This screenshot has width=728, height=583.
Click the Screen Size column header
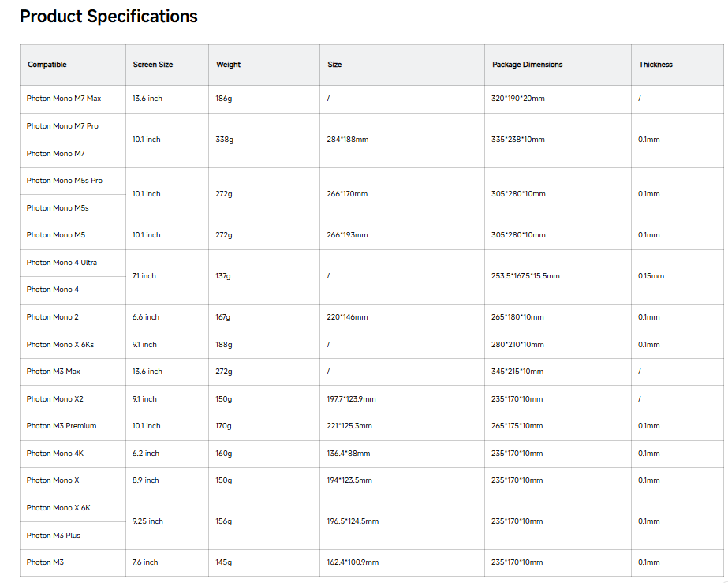pos(153,65)
